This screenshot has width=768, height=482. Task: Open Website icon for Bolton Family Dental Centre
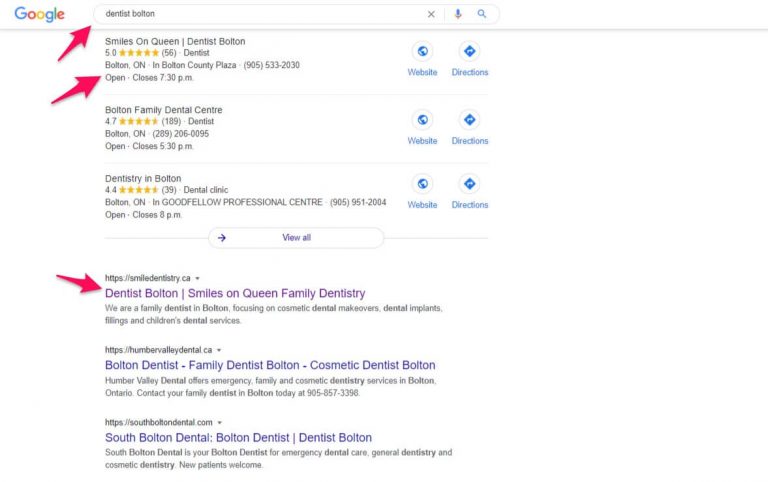pos(422,120)
